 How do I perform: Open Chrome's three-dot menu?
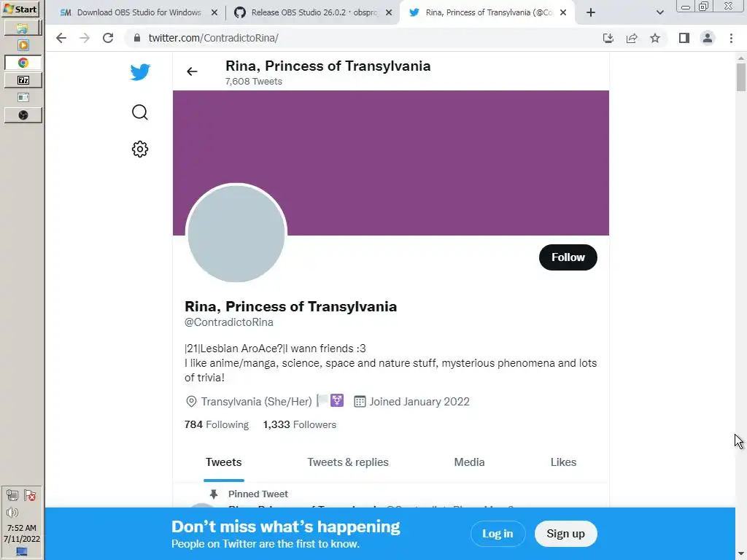click(x=731, y=38)
